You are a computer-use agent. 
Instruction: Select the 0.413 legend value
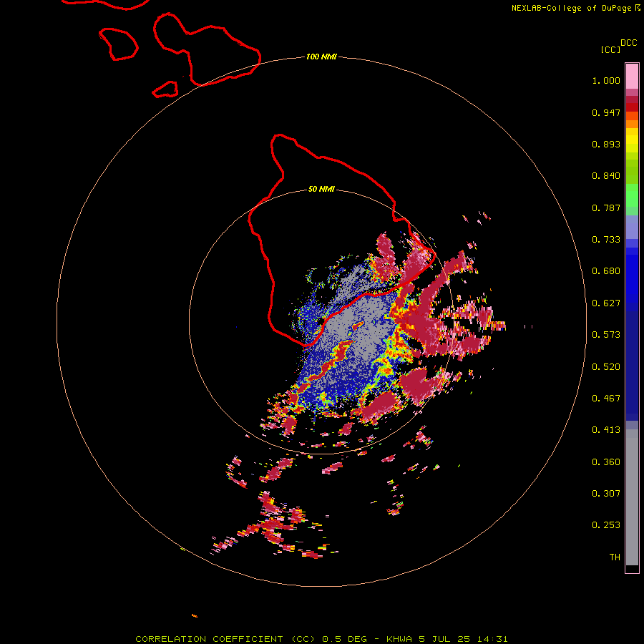(606, 430)
